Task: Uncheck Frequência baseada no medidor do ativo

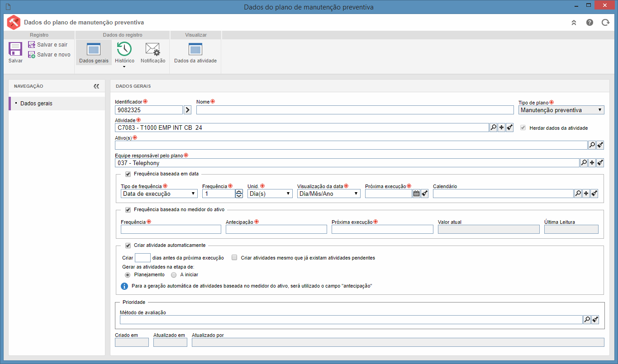Action: [128, 209]
